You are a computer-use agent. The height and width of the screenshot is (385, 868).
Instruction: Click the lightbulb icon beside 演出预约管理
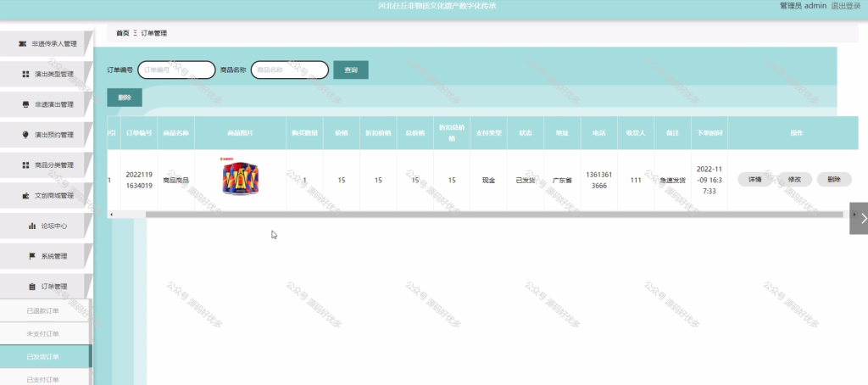pyautogui.click(x=25, y=135)
